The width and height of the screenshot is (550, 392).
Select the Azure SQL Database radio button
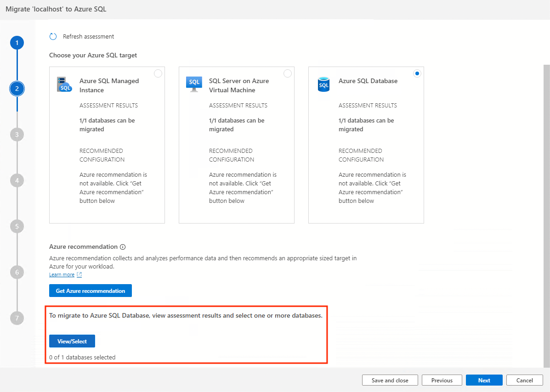[x=417, y=73]
